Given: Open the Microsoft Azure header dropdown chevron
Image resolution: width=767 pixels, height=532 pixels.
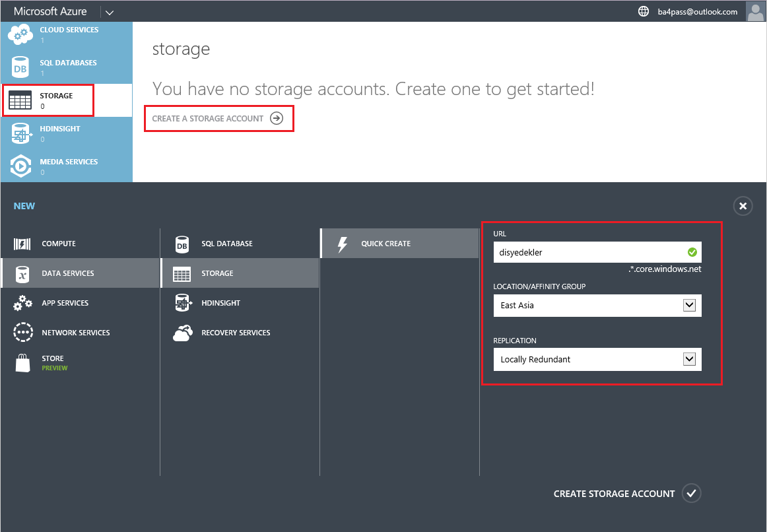Looking at the screenshot, I should [x=110, y=13].
